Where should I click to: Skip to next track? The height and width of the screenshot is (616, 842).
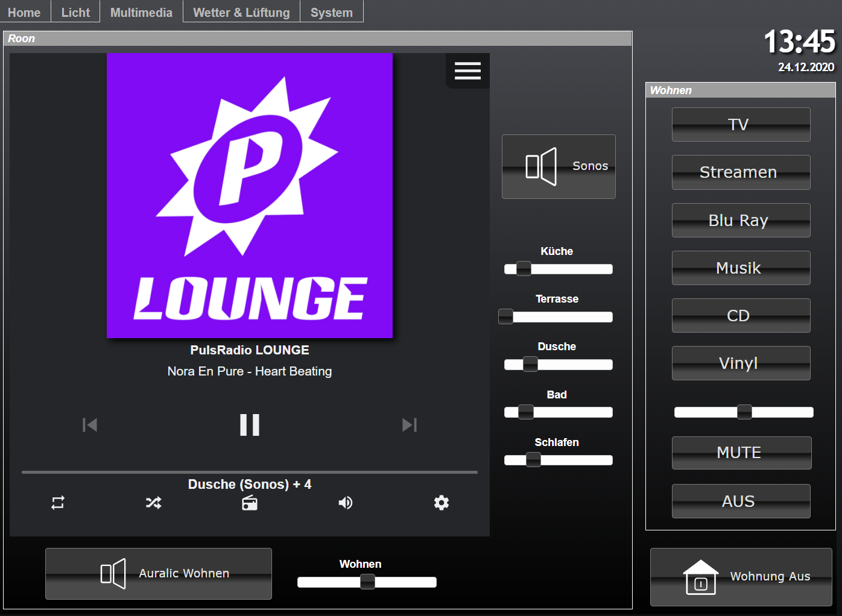pos(410,425)
